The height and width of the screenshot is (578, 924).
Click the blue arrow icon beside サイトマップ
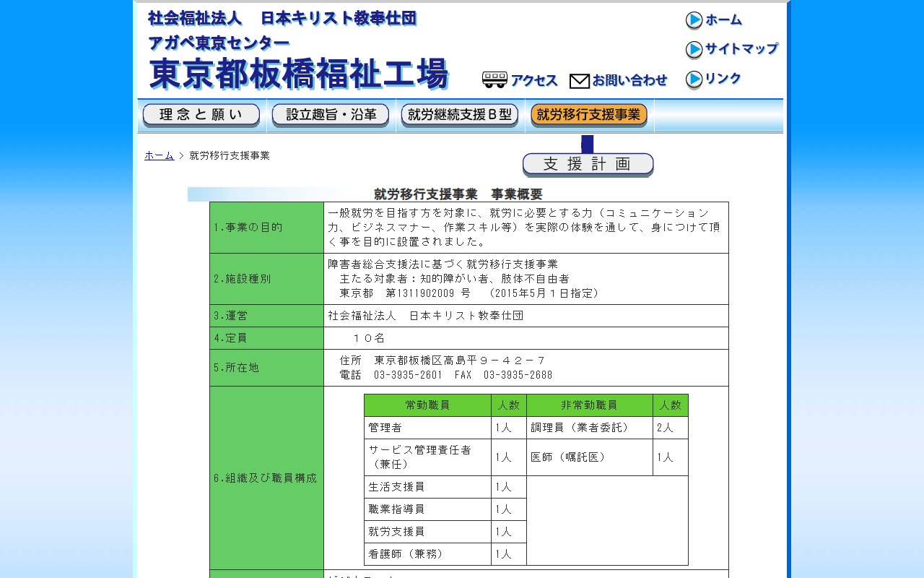(694, 49)
